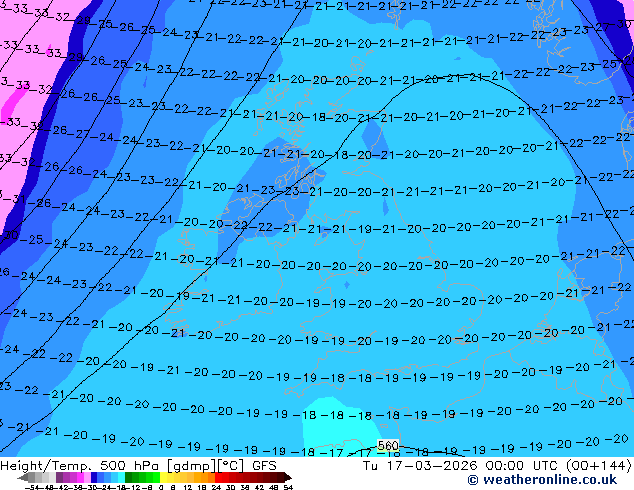Select the dark blue -30 legend color

point(94,477)
